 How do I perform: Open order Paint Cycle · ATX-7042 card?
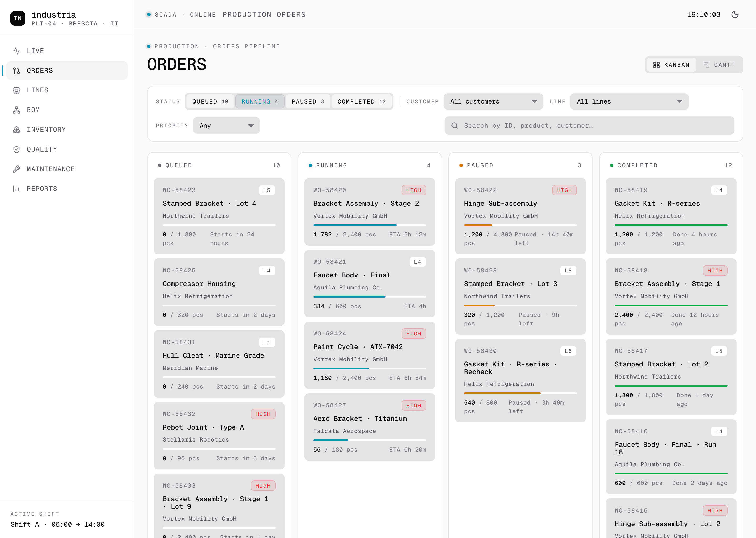370,355
